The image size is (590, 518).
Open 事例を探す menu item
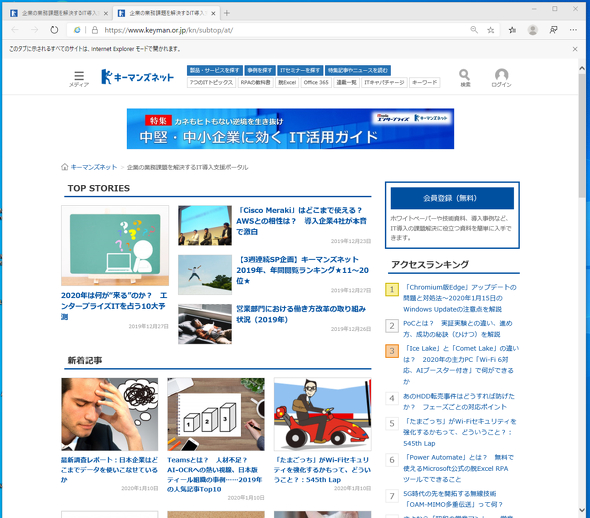[x=260, y=70]
